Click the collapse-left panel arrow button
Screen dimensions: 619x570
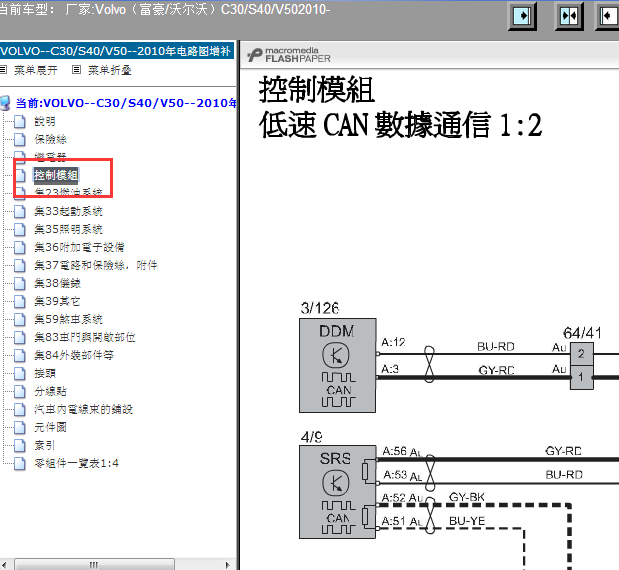(x=607, y=16)
